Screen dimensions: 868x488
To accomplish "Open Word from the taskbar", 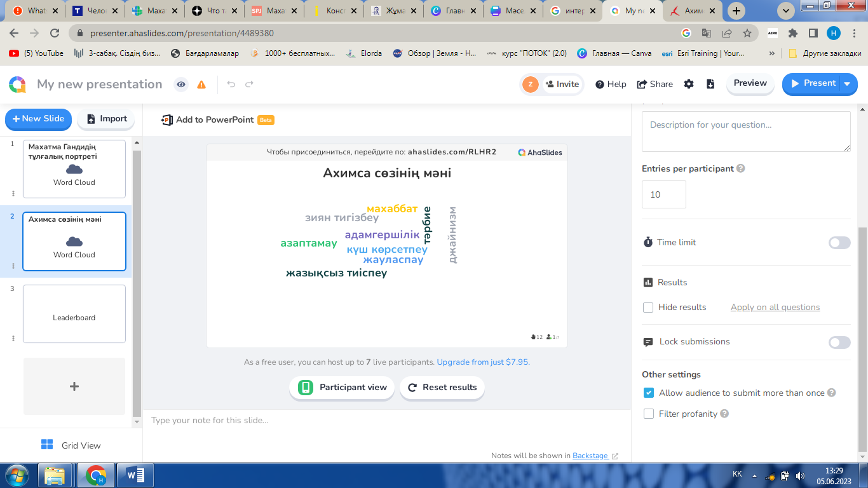I will tap(135, 475).
